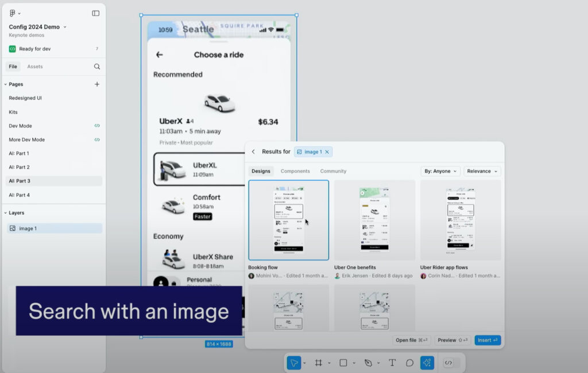Click the Insert button

point(488,340)
